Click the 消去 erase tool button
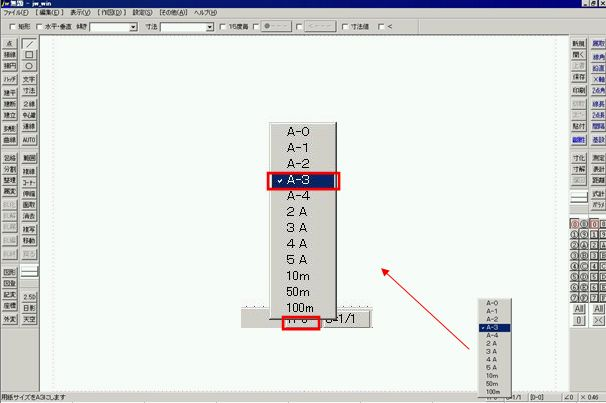The height and width of the screenshot is (403, 606). [x=30, y=216]
